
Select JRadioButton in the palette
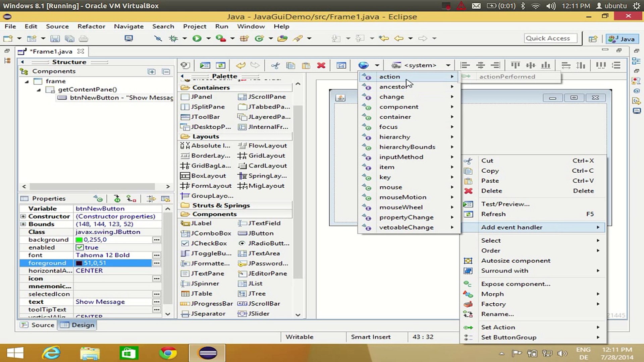[x=264, y=243]
